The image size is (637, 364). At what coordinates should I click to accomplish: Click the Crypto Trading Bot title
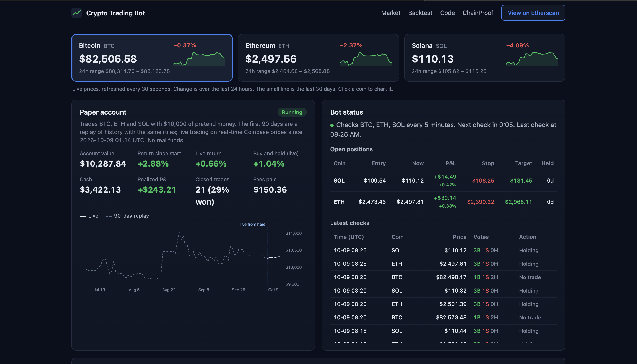tap(115, 13)
